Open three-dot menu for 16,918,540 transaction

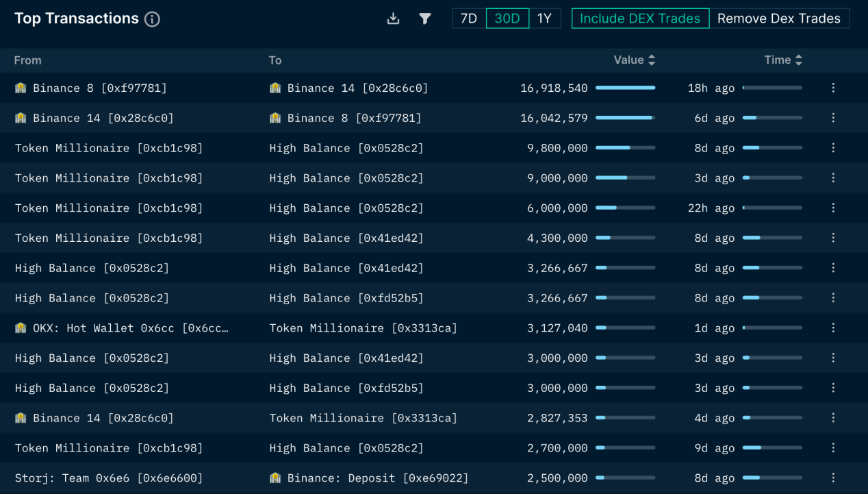coord(833,88)
